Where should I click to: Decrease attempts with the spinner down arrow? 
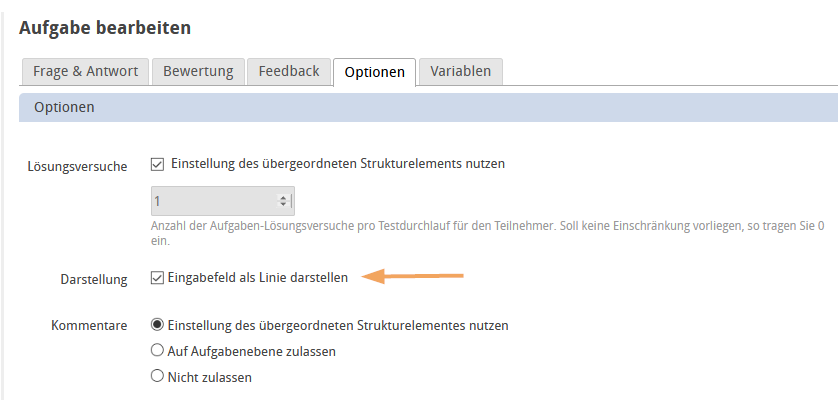pos(284,205)
